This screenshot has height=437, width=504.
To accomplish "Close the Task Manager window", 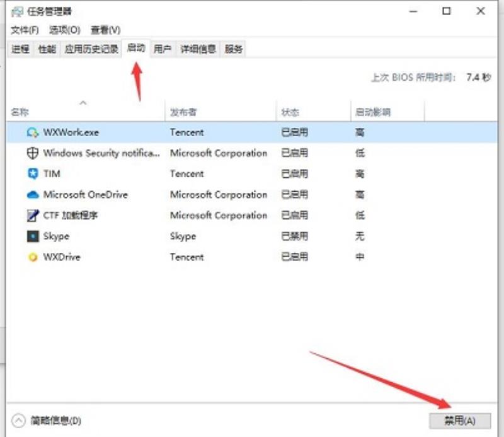I will 481,11.
